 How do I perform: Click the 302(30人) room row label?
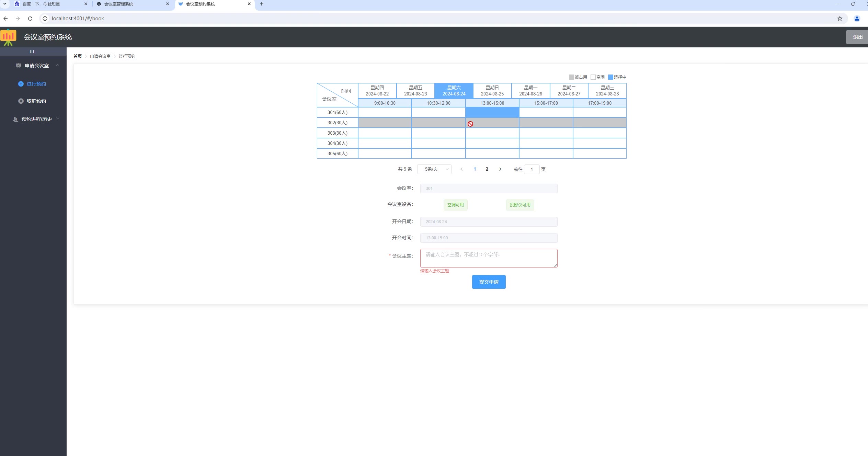337,123
